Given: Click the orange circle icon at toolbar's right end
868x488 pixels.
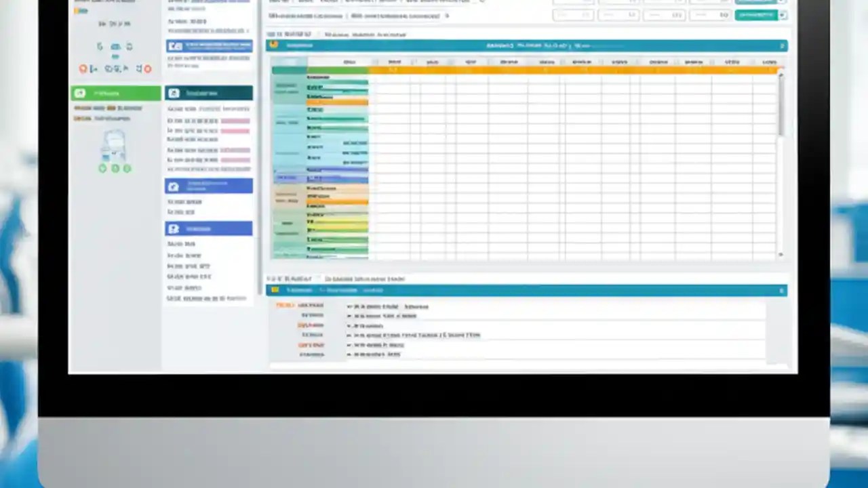Looking at the screenshot, I should click(147, 68).
